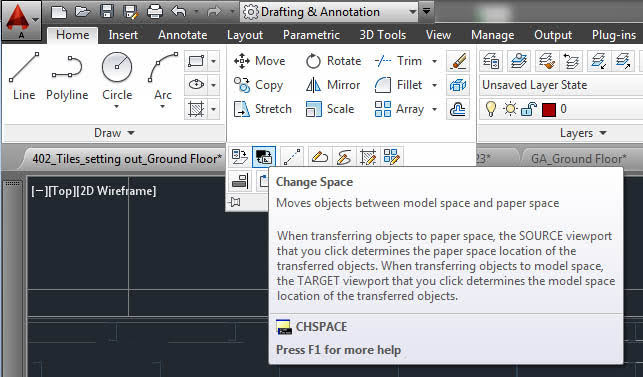Click the Match layer brush icon
643x377 pixels.
(x=546, y=62)
